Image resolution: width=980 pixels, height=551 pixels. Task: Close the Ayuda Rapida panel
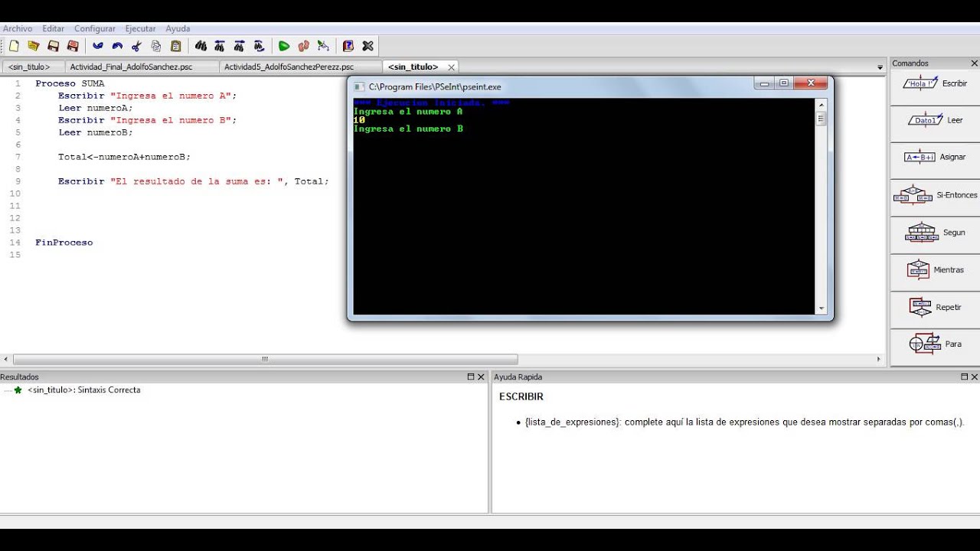(975, 377)
